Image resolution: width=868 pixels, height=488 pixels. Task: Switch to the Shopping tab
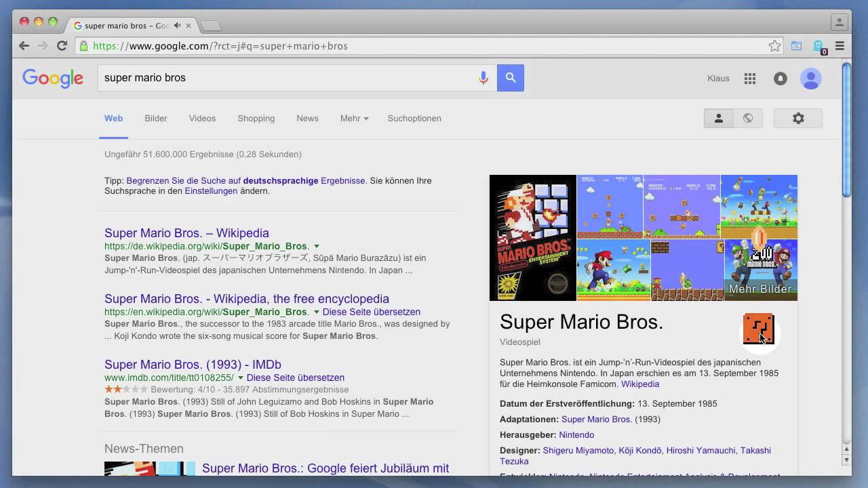click(x=256, y=118)
